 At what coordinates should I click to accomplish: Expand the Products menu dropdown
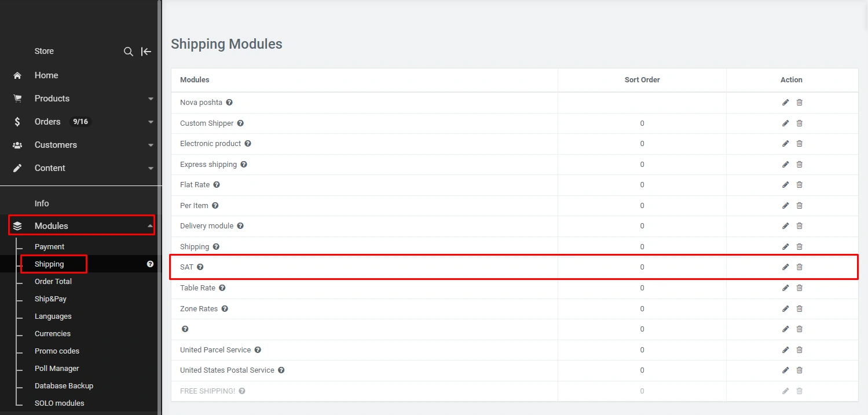click(151, 99)
